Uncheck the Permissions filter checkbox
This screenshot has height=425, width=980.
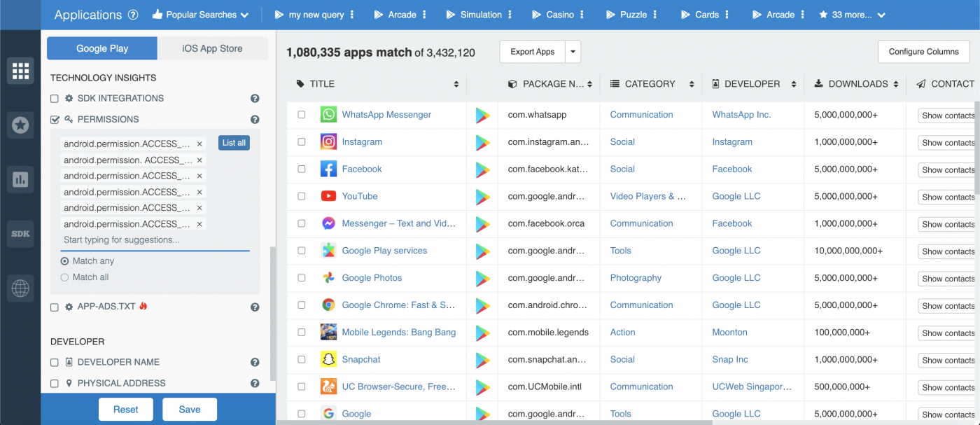click(x=55, y=120)
